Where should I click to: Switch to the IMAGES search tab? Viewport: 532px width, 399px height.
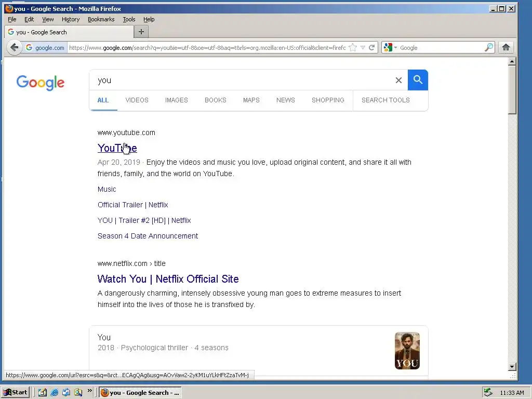tap(177, 100)
